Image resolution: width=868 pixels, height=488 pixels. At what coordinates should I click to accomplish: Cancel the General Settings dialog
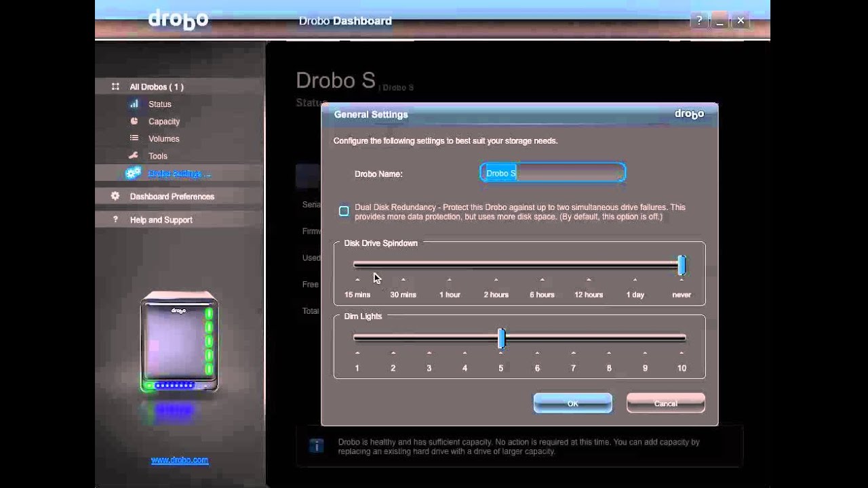[666, 403]
